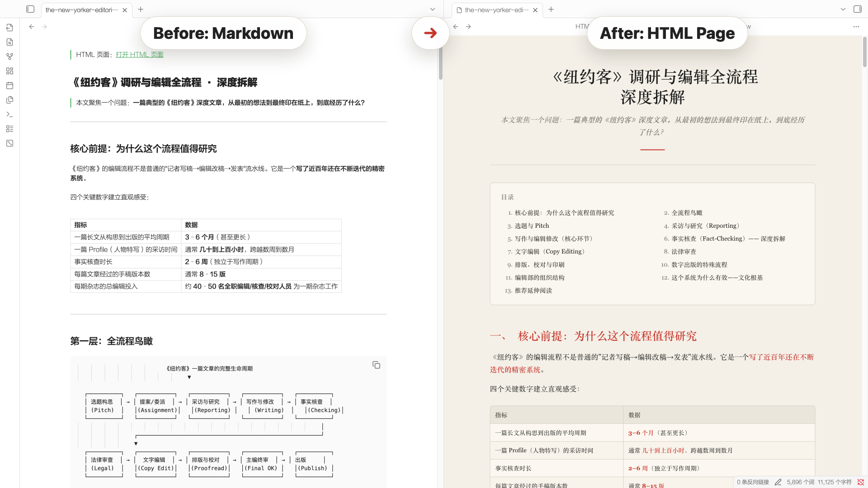This screenshot has width=868, height=488.
Task: Jump to 推荐延伸阅读 in contents
Action: click(533, 291)
